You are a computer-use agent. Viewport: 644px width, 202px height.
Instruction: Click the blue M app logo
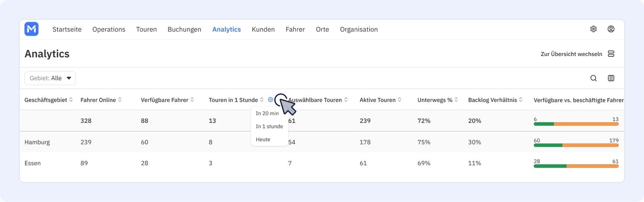coord(32,29)
